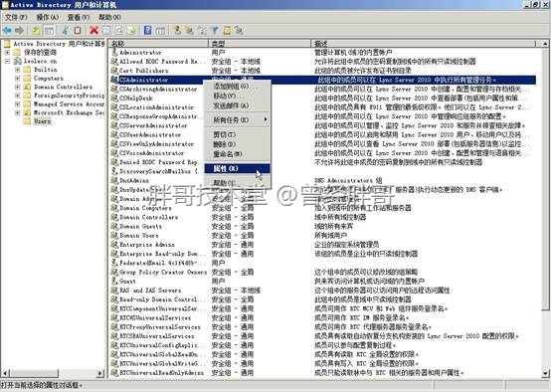This screenshot has width=551, height=392.
Task: Click the Copy clipboard toolbar icon
Action: pos(78,31)
